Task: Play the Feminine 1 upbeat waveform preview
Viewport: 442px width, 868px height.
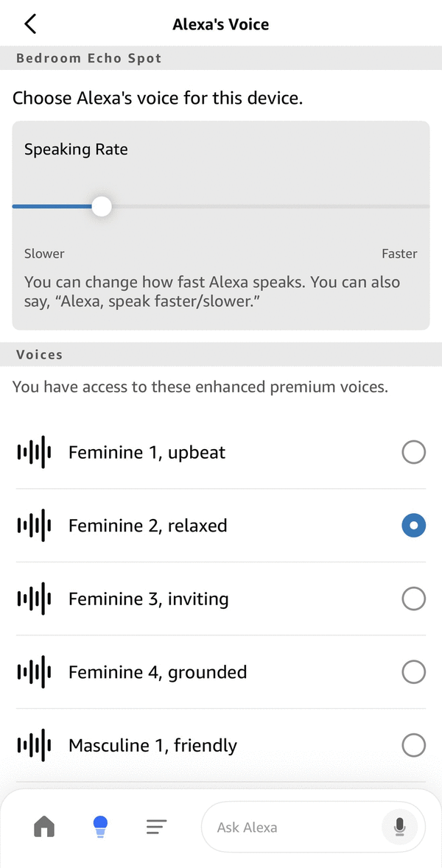Action: pos(34,452)
